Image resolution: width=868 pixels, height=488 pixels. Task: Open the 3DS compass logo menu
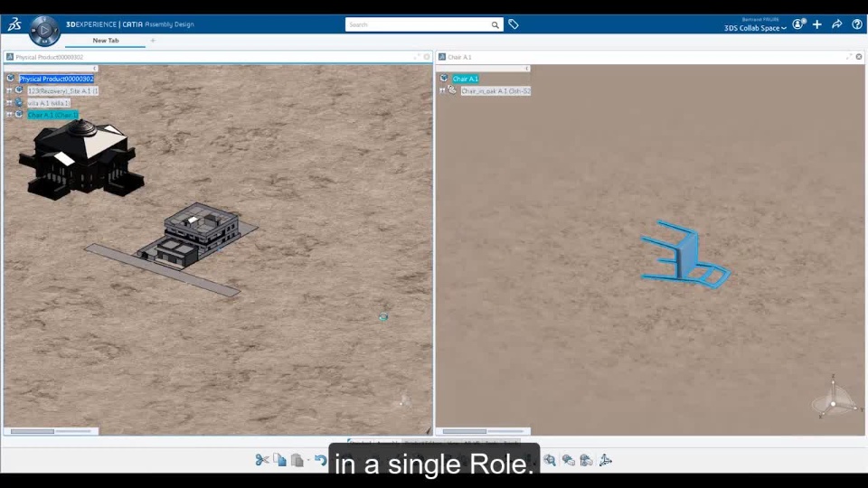(14, 24)
